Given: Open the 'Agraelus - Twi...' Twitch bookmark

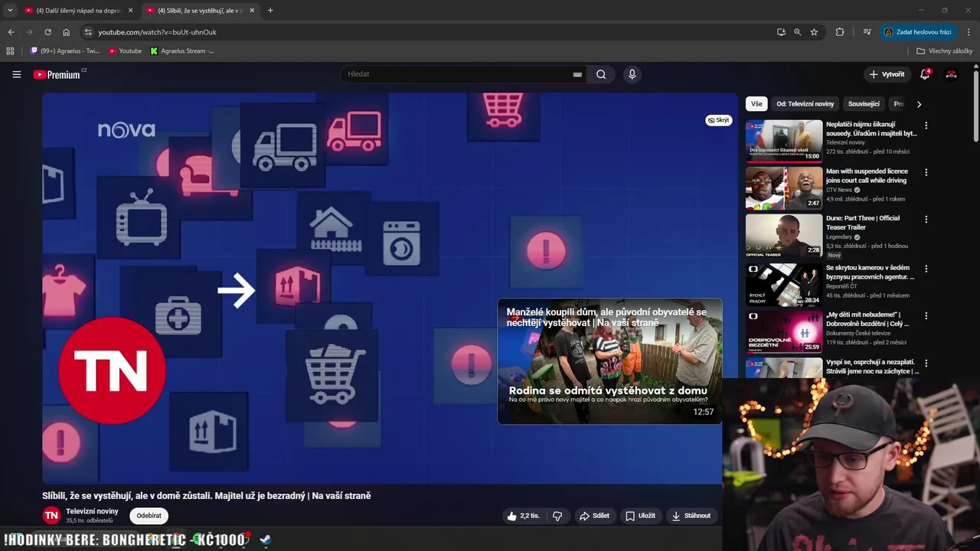Looking at the screenshot, I should pos(65,51).
